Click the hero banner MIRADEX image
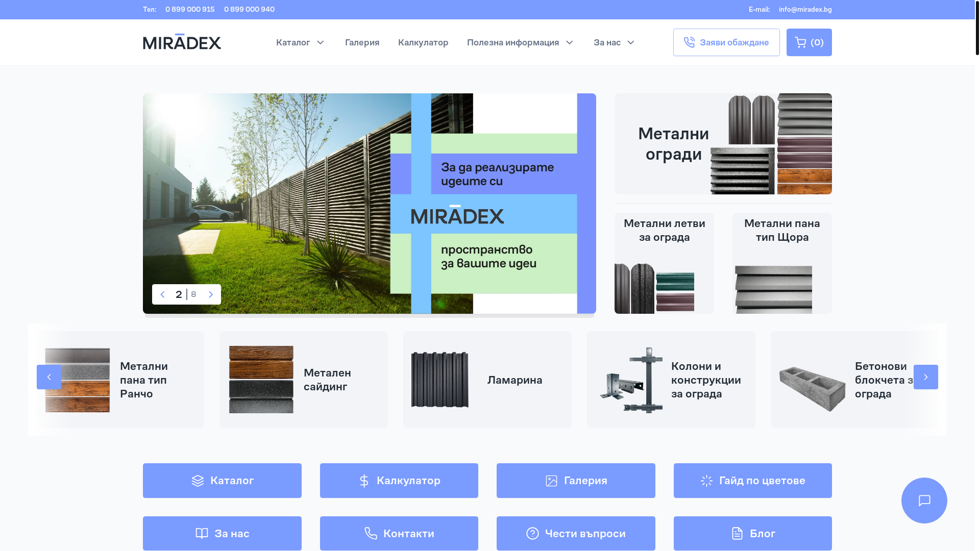This screenshot has height=551, width=980. [370, 204]
